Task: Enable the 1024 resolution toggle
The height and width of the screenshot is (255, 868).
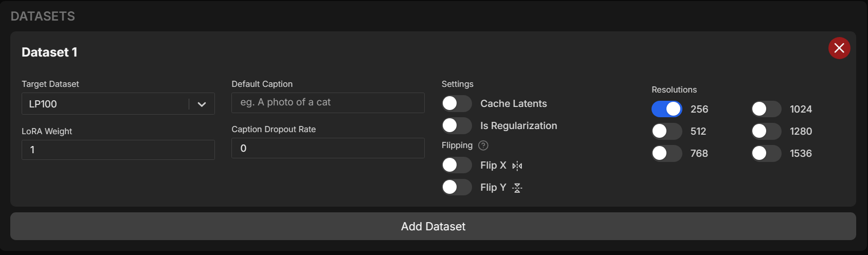Action: pos(766,109)
